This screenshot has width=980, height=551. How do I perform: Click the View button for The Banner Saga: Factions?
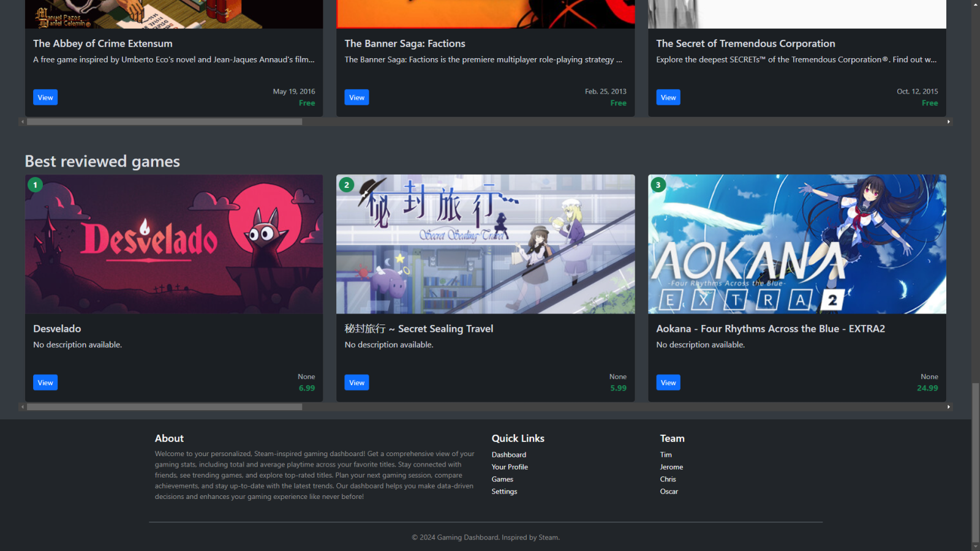click(x=356, y=97)
